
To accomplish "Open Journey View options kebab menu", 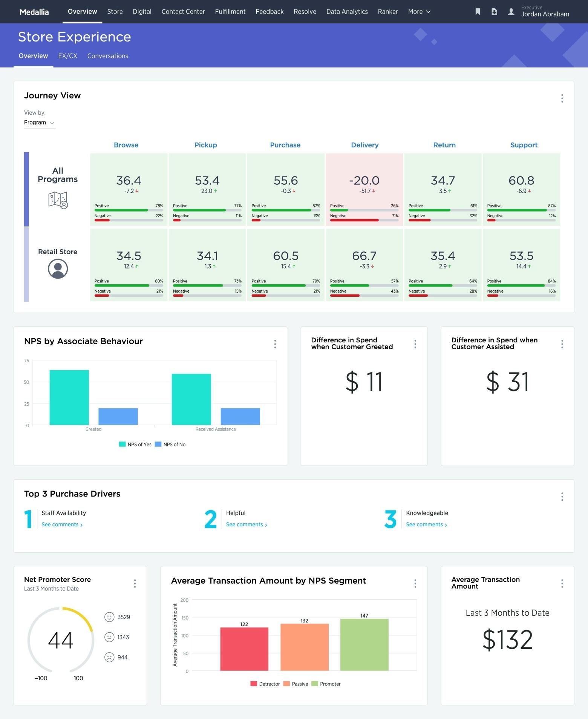I will point(562,98).
